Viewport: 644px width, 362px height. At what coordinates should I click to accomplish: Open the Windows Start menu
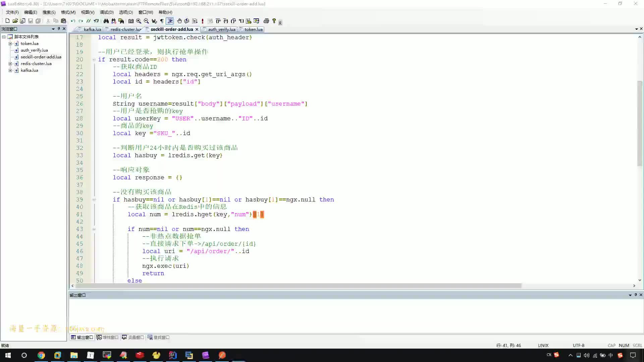(x=8, y=355)
